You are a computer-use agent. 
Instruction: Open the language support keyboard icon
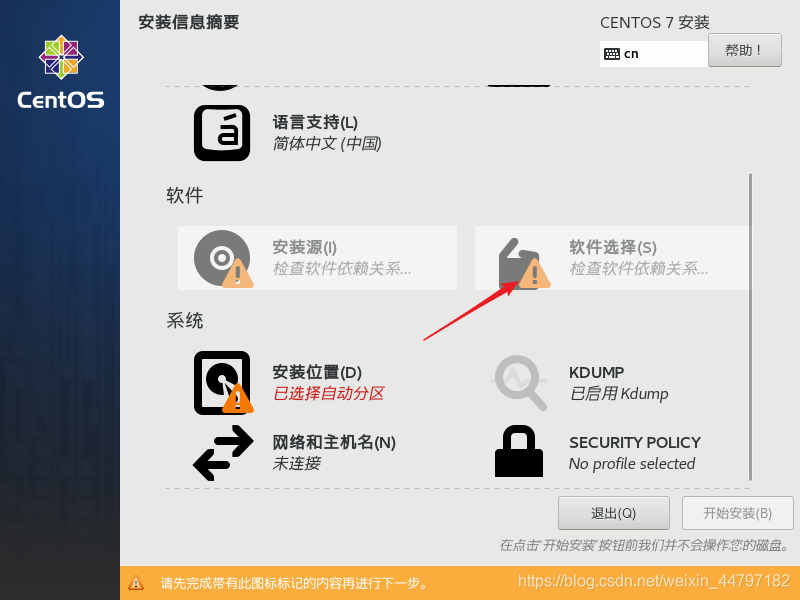pyautogui.click(x=222, y=133)
